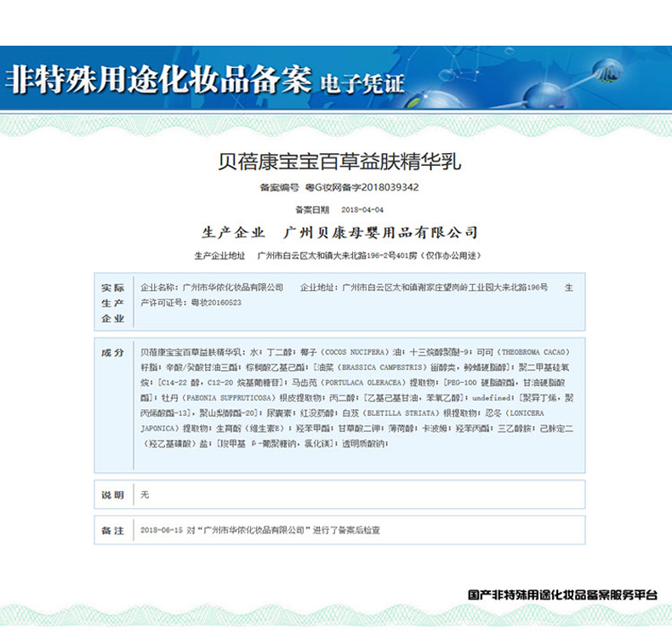The width and height of the screenshot is (672, 638).
Task: Select the BLETILLA STRIATA ingredient text
Action: coord(403,413)
